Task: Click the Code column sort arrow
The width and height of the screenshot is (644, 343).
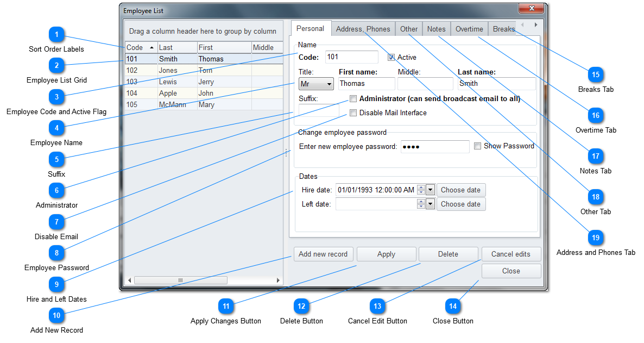Action: (151, 48)
